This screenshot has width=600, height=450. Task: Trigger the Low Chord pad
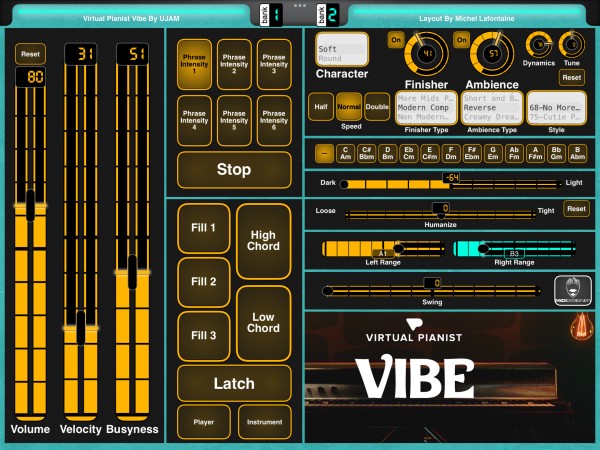coord(264,323)
